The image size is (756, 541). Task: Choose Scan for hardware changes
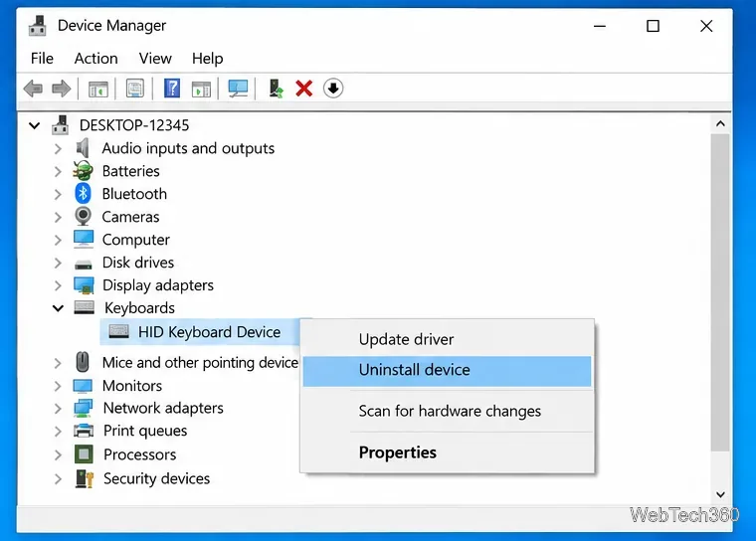point(447,412)
